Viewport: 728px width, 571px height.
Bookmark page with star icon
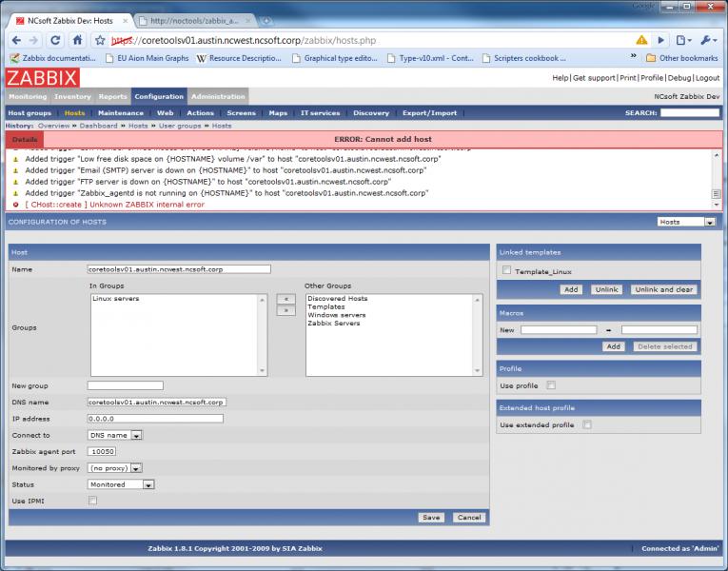click(x=100, y=40)
